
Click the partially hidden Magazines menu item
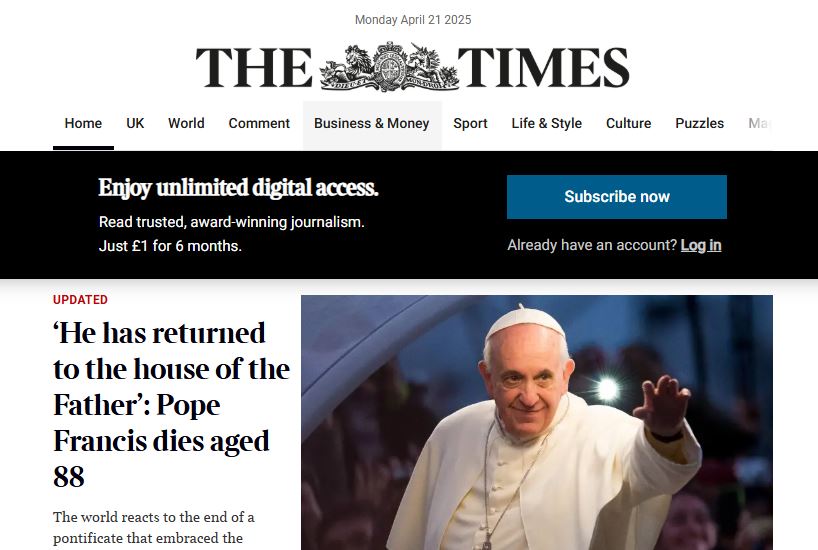[x=759, y=124]
